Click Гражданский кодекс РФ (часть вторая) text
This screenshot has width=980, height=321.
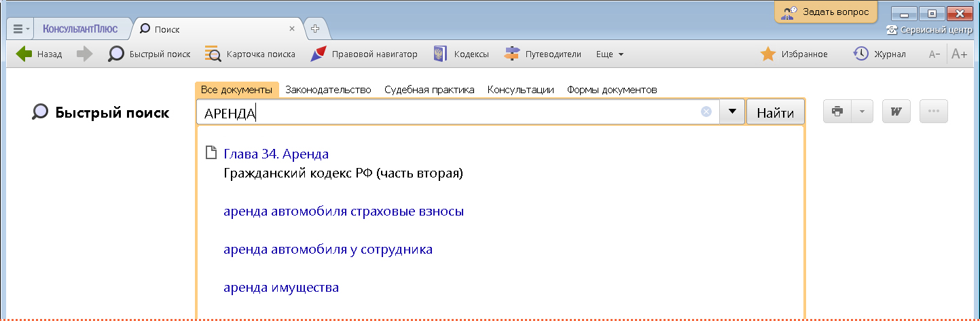pos(343,173)
